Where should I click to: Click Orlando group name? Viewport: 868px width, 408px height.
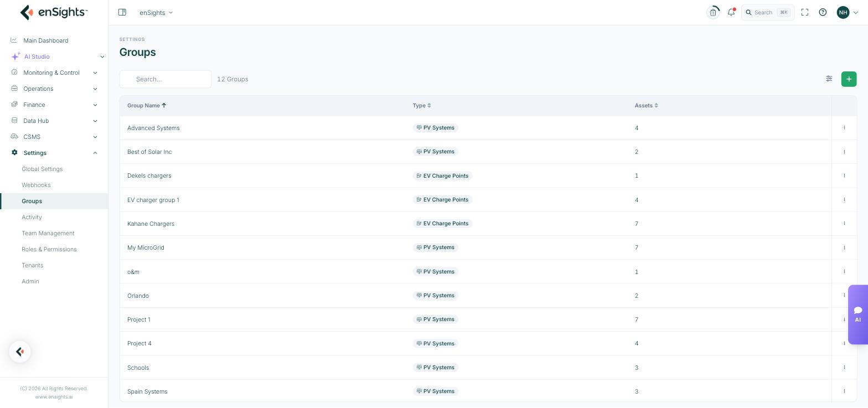tap(138, 296)
